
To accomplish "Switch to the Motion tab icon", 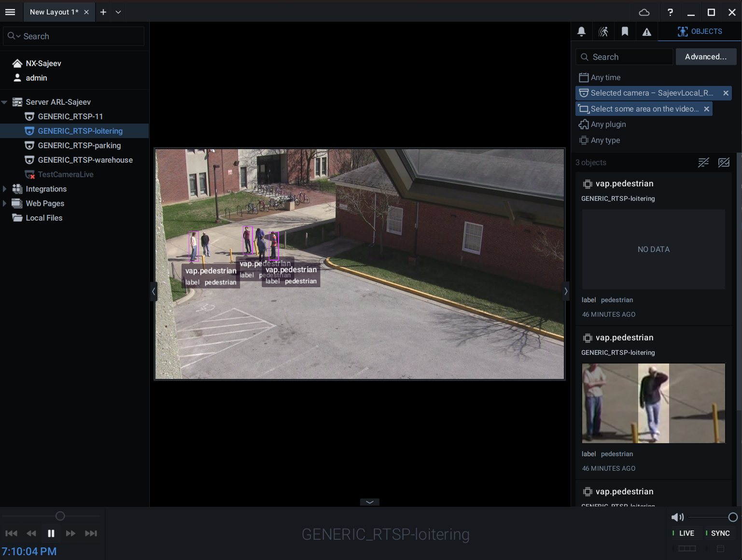I will click(603, 32).
